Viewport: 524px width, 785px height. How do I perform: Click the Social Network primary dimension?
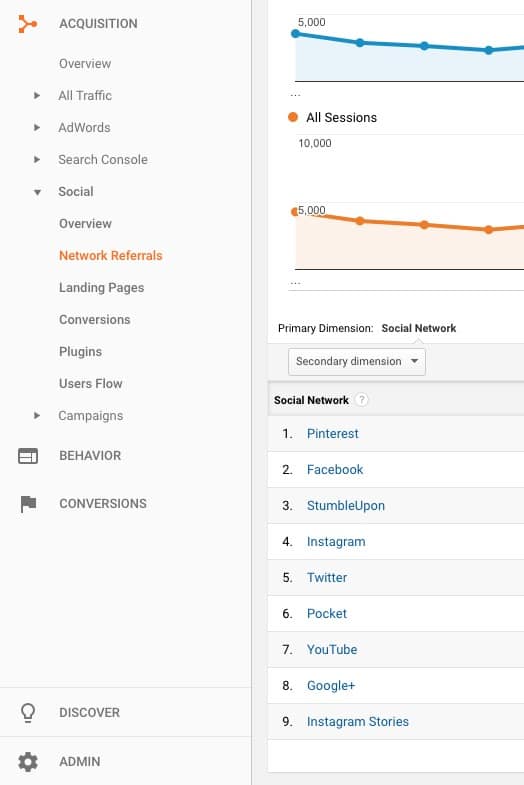[419, 328]
